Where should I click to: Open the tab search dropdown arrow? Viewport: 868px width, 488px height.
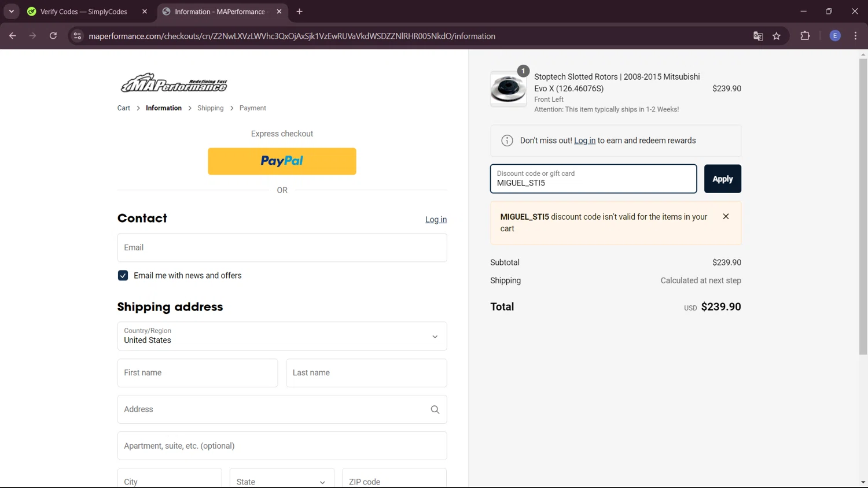coord(11,12)
